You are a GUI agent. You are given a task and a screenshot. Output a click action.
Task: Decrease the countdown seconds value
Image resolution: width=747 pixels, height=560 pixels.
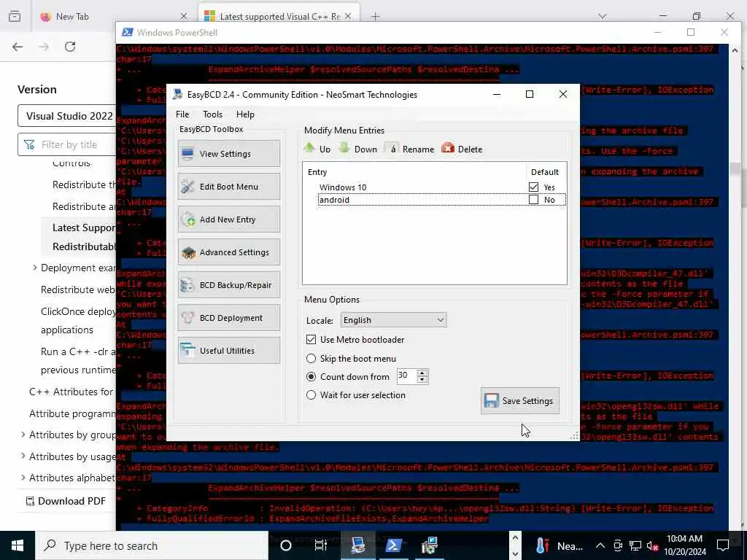click(422, 379)
